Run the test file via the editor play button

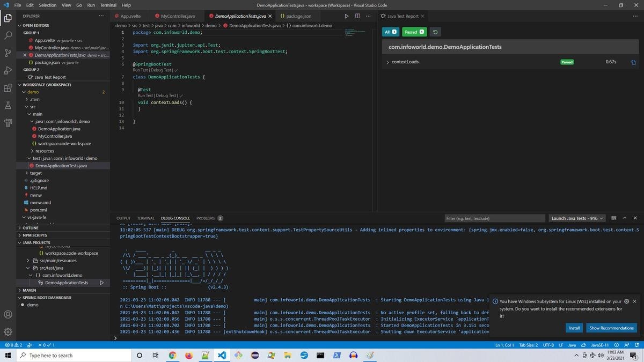[x=346, y=16]
